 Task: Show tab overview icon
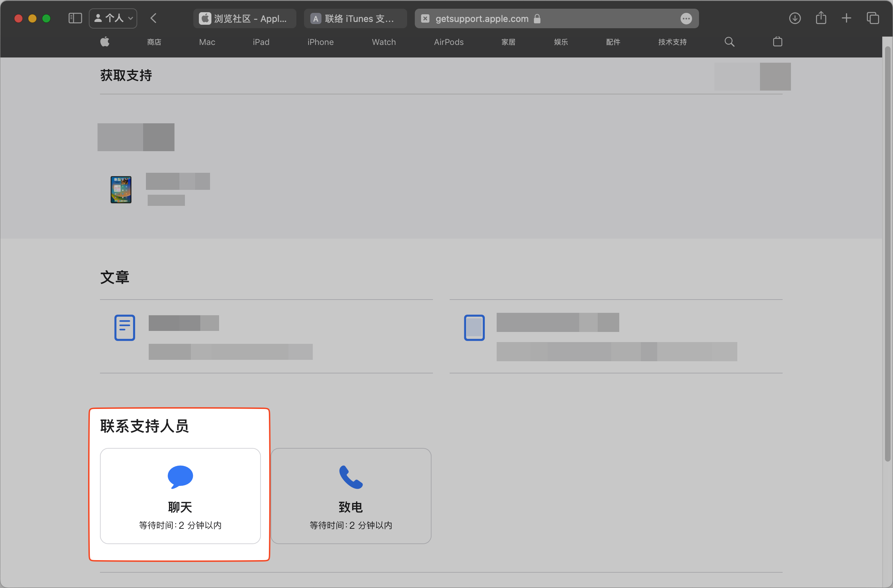[872, 18]
